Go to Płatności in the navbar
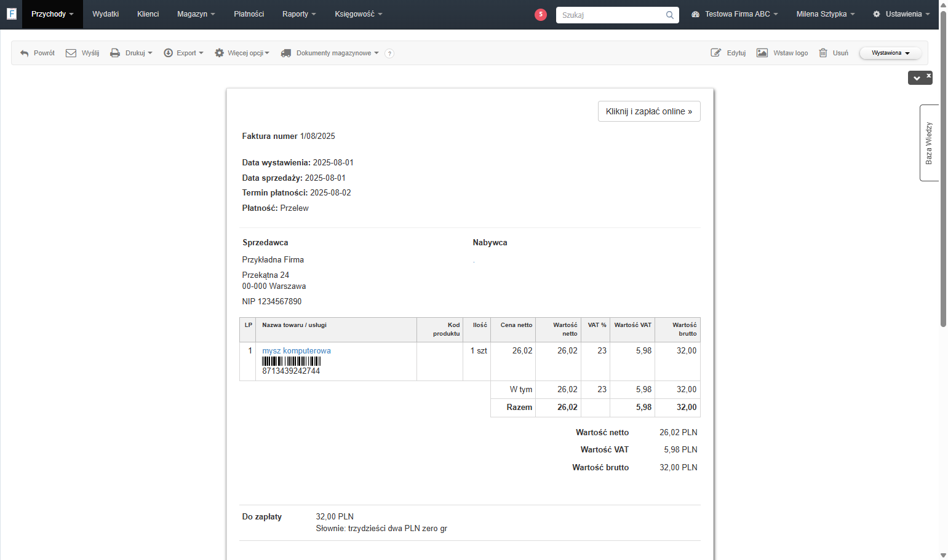Image resolution: width=948 pixels, height=560 pixels. pyautogui.click(x=249, y=14)
